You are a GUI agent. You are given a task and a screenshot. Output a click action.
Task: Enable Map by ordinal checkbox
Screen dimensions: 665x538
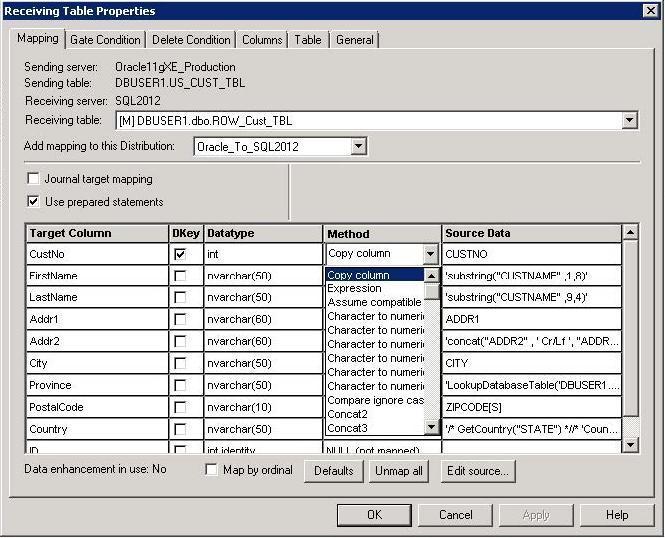[x=211, y=470]
